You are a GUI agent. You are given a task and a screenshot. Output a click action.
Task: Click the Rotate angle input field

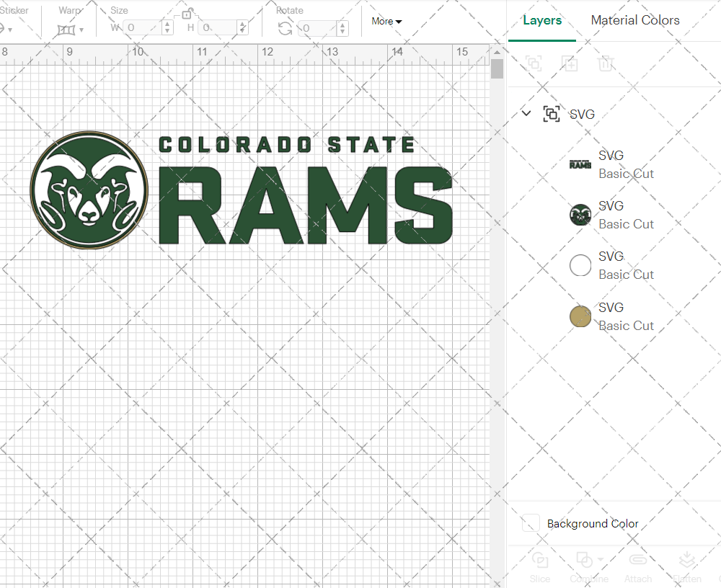318,29
